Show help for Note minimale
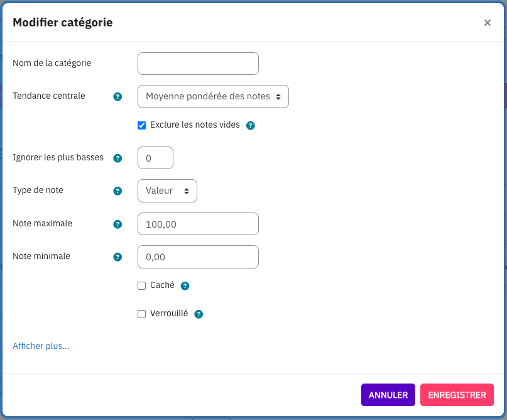The image size is (507, 420). pyautogui.click(x=117, y=257)
